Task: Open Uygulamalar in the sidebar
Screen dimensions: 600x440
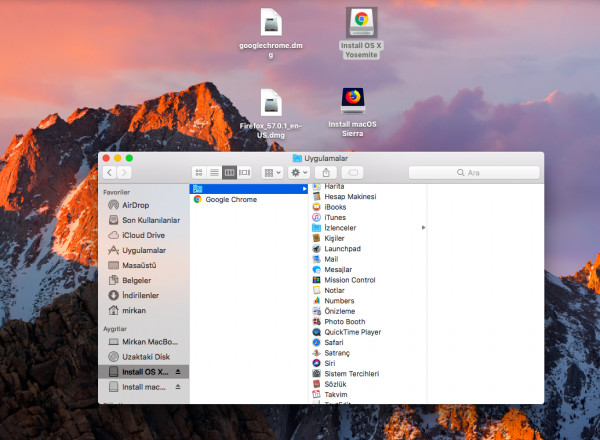Action: coord(144,250)
